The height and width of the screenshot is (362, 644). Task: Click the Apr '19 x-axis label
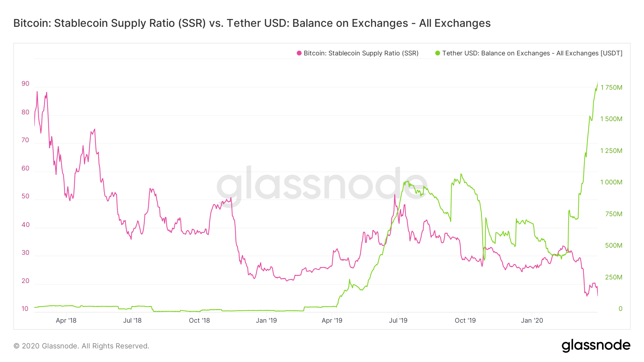[x=332, y=321]
